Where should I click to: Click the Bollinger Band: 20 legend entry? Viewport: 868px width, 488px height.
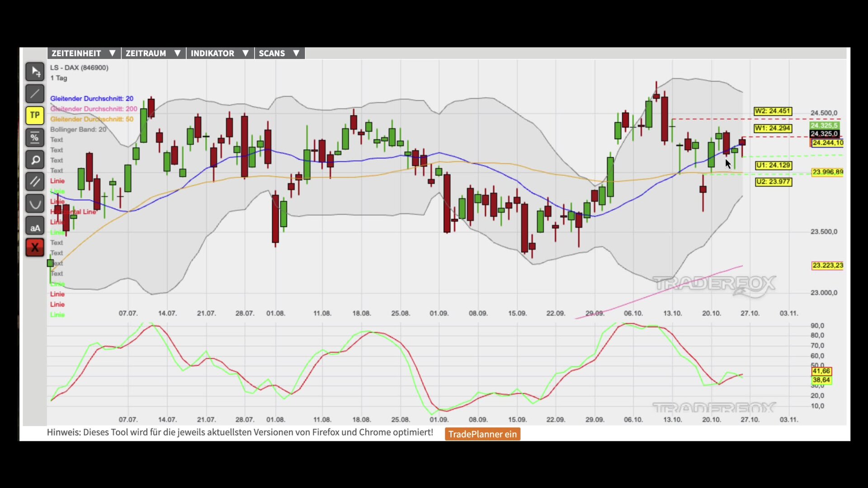(78, 130)
